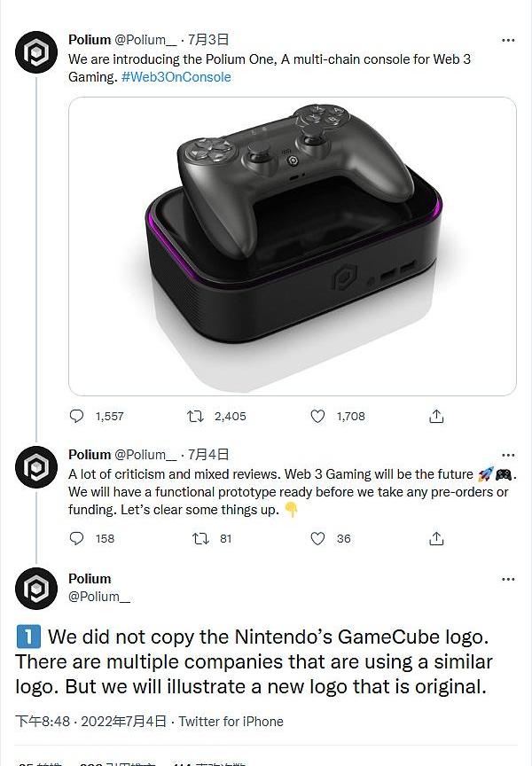Open Polium avatar on first tweet
532x766 pixels.
click(x=36, y=52)
